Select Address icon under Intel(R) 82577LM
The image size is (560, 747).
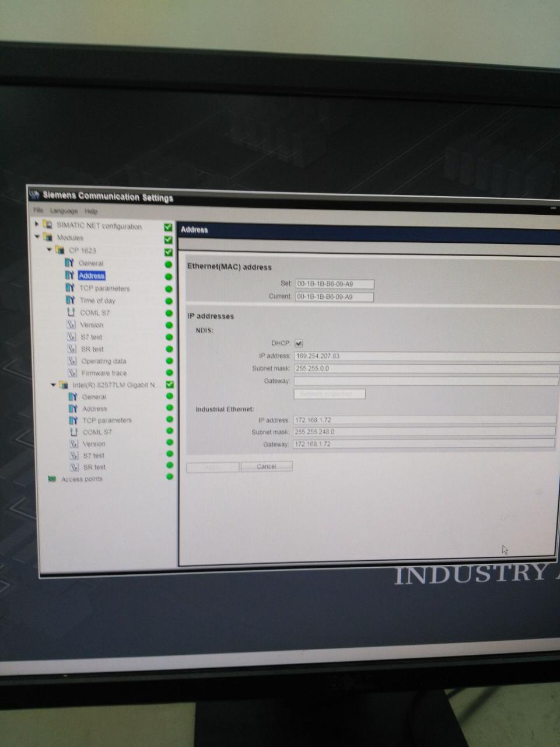coord(73,409)
